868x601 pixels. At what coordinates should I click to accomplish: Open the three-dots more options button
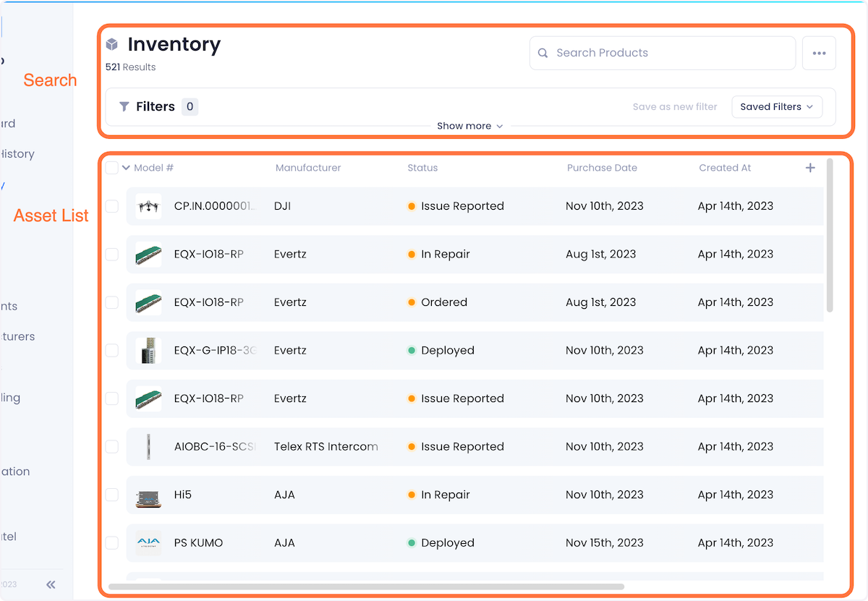tap(819, 53)
